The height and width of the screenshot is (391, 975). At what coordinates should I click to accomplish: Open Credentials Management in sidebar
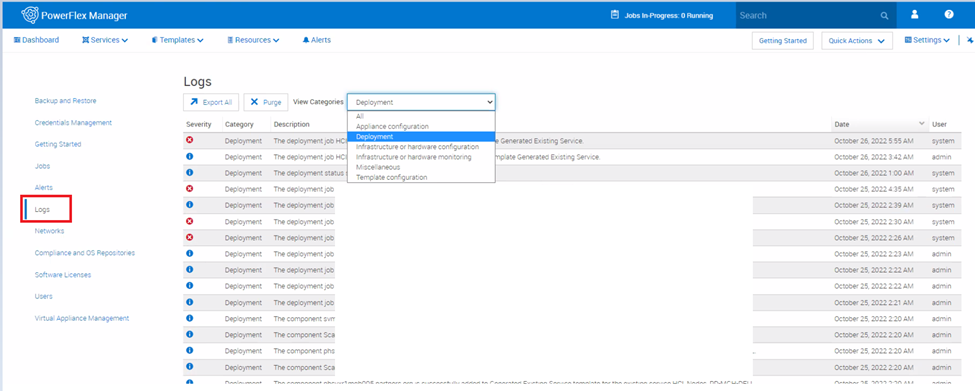click(x=73, y=122)
